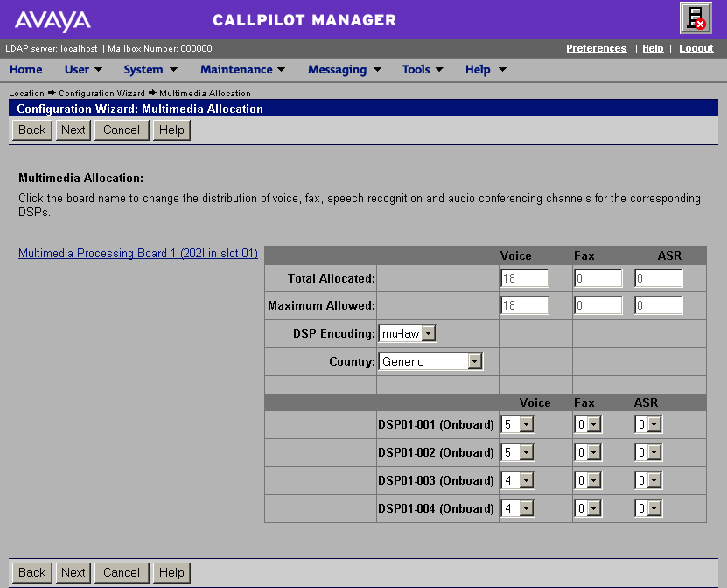Open the Messaging menu

[345, 69]
